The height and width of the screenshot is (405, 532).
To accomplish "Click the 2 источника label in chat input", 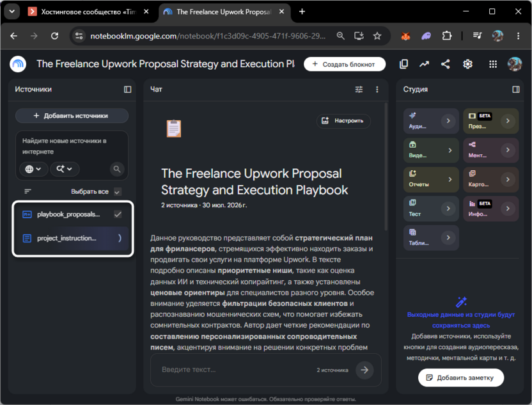I will click(x=332, y=370).
